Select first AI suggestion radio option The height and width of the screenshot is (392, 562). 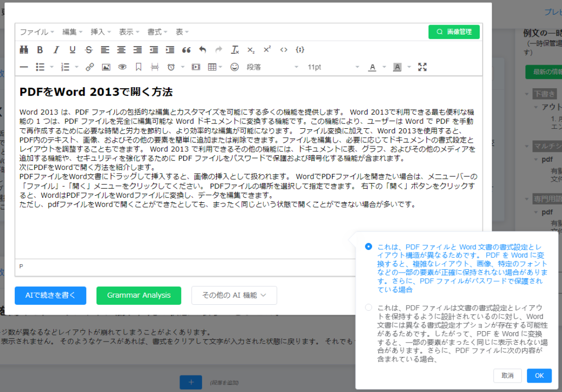tap(368, 247)
